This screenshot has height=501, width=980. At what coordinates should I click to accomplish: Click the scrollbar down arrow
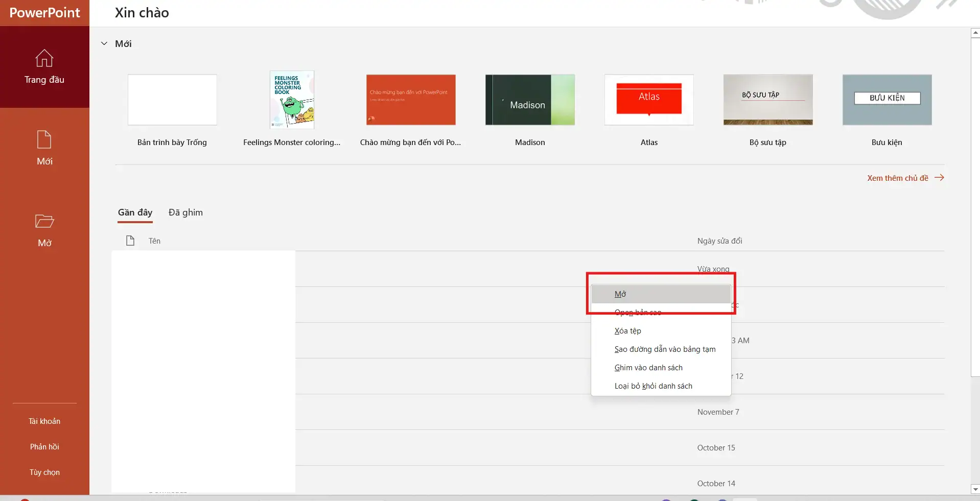975,490
